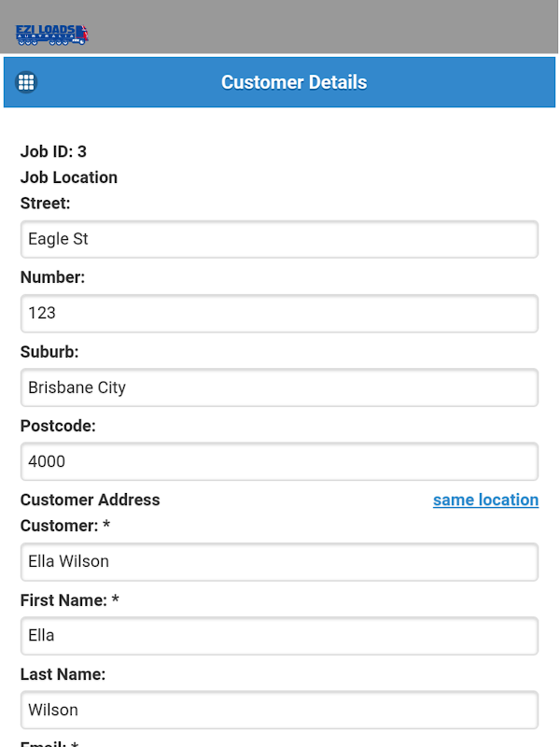Click the First Name field containing Ella
This screenshot has height=747, width=560.
click(279, 635)
